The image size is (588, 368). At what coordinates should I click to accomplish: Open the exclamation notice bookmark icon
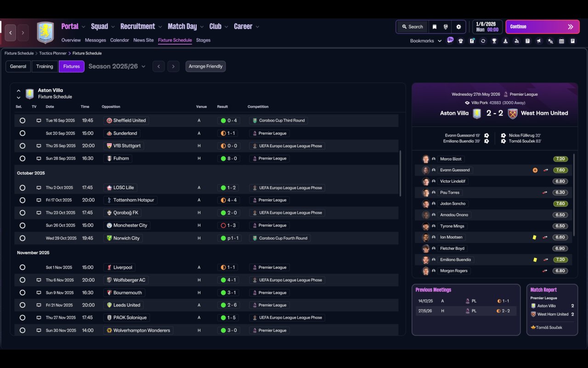click(472, 41)
